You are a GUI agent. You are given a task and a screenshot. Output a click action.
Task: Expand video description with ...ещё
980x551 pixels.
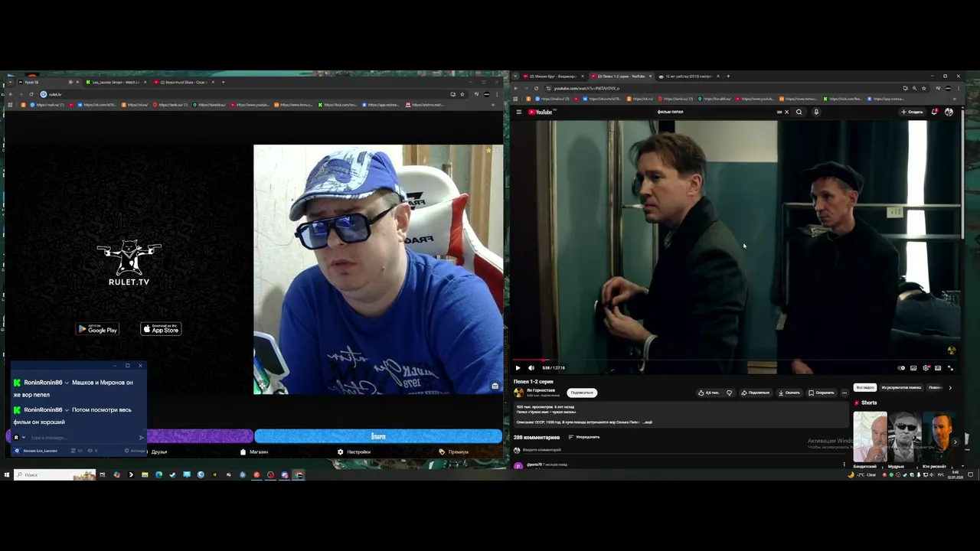pyautogui.click(x=648, y=422)
